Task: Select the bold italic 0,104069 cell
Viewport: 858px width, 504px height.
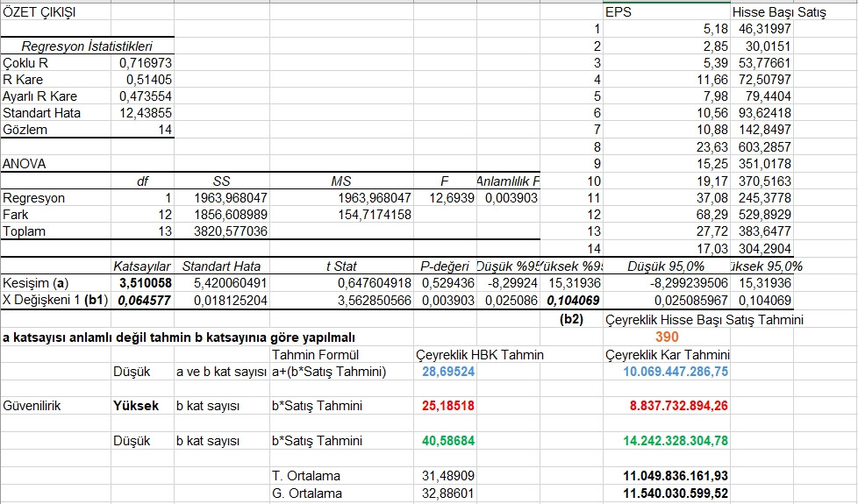Action: pos(574,300)
